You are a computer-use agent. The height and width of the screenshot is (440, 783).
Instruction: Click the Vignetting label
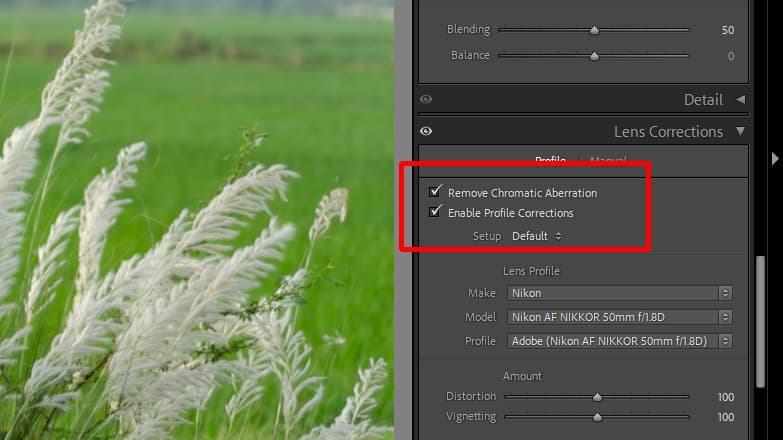click(x=471, y=416)
